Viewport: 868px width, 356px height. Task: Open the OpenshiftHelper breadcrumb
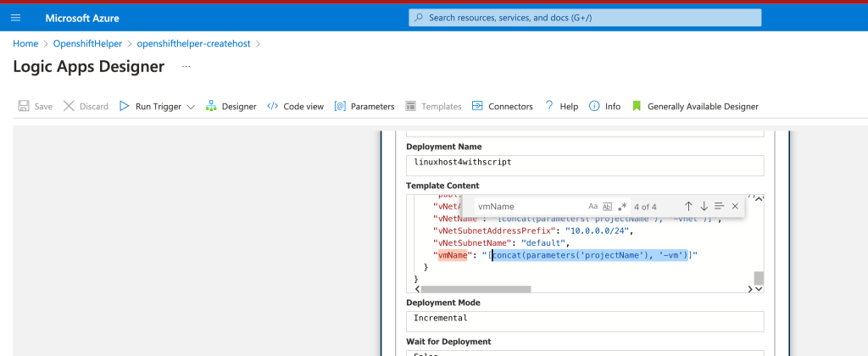click(x=87, y=43)
